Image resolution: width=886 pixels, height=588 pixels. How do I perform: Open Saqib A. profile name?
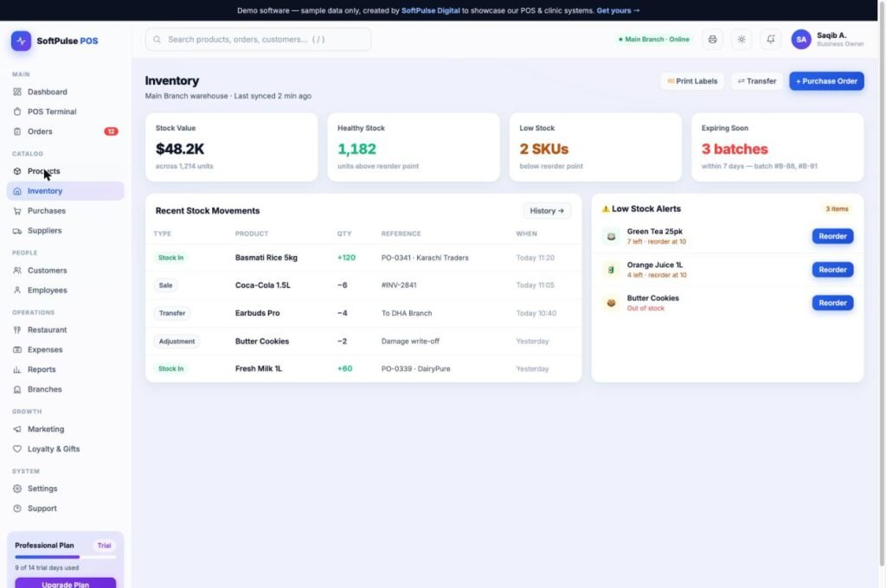831,35
